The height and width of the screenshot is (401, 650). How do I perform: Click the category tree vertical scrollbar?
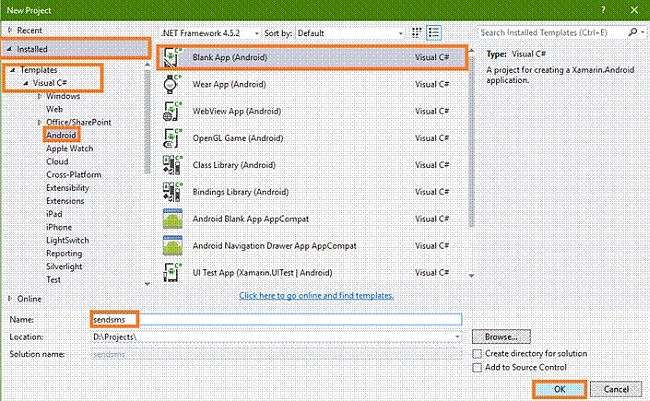click(x=147, y=122)
